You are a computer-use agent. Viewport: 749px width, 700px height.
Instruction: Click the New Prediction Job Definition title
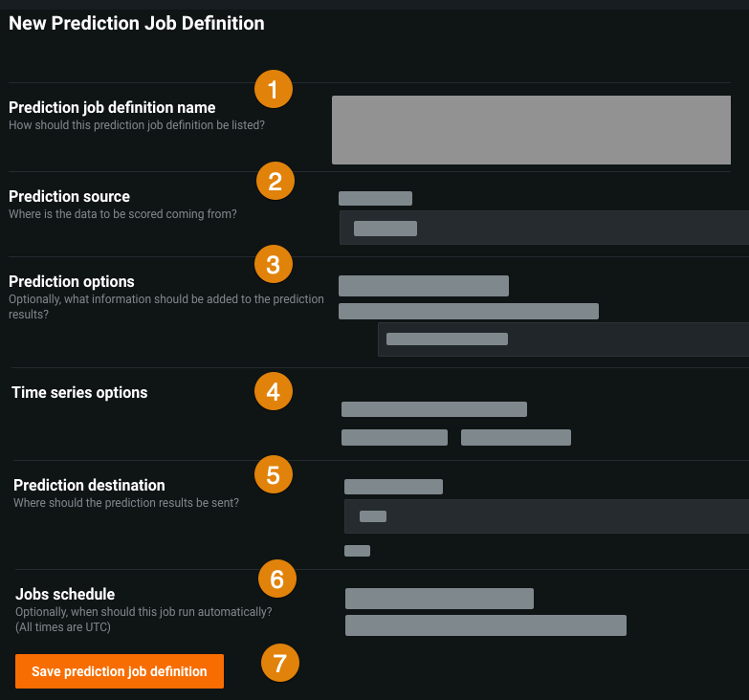[x=137, y=23]
